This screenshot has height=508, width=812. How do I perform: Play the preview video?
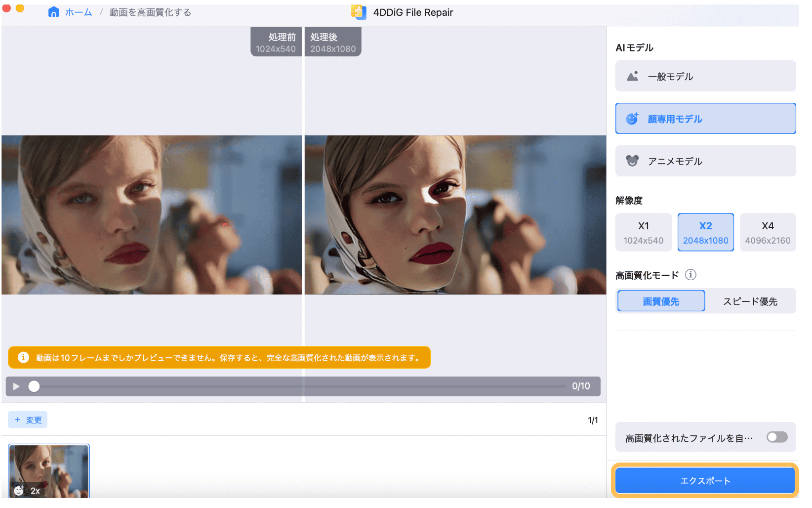[16, 386]
